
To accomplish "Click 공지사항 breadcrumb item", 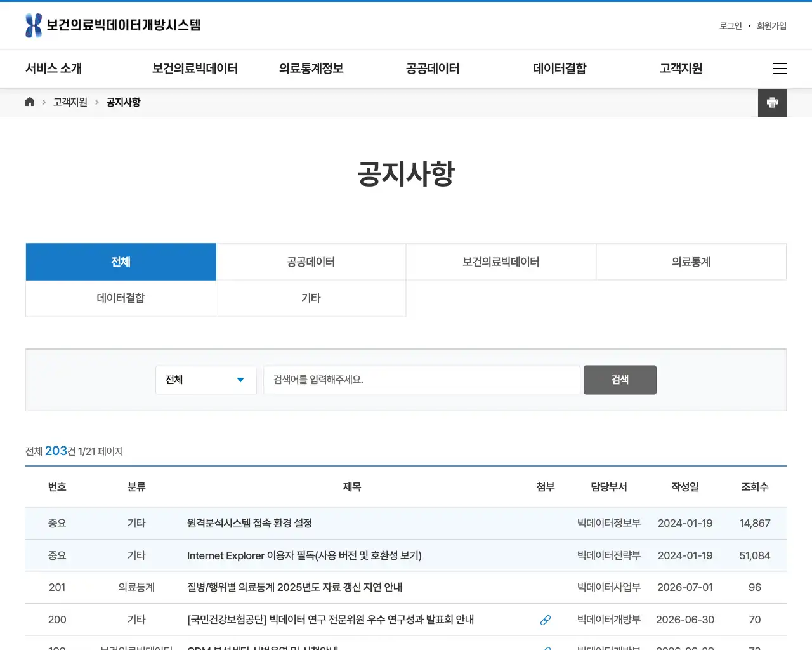I will coord(124,102).
